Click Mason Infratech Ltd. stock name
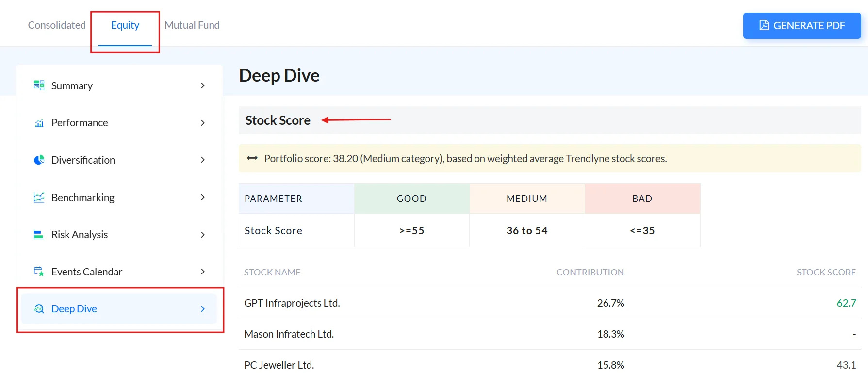Viewport: 868px width, 375px height. (x=289, y=334)
